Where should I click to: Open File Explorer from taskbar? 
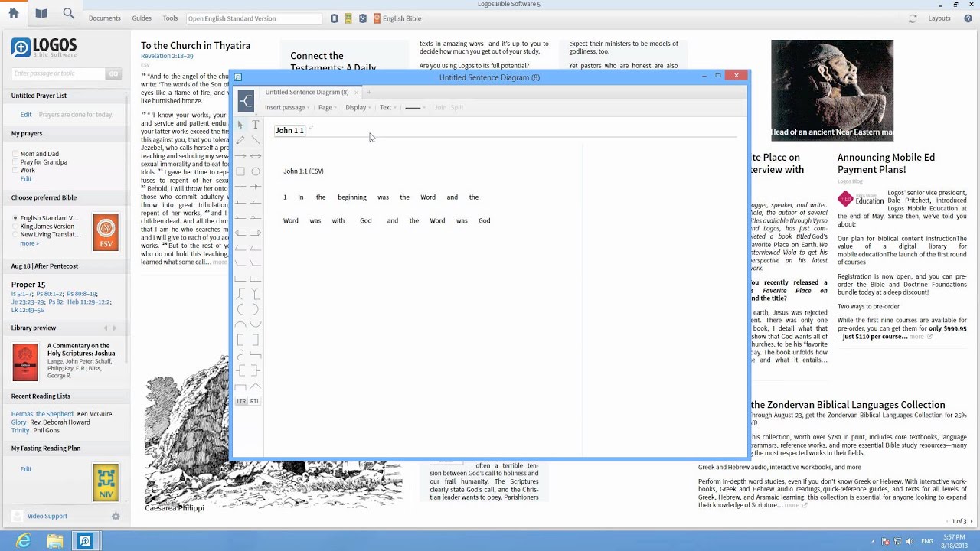tap(54, 541)
